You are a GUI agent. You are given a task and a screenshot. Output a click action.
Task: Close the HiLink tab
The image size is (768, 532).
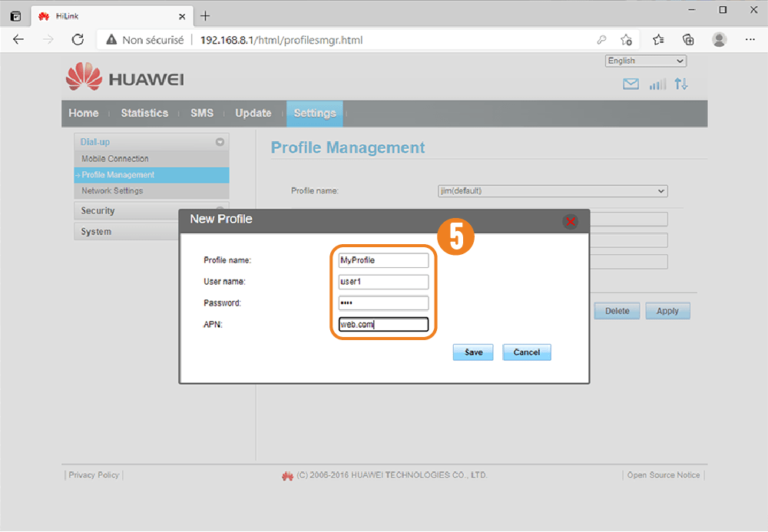[x=182, y=17]
